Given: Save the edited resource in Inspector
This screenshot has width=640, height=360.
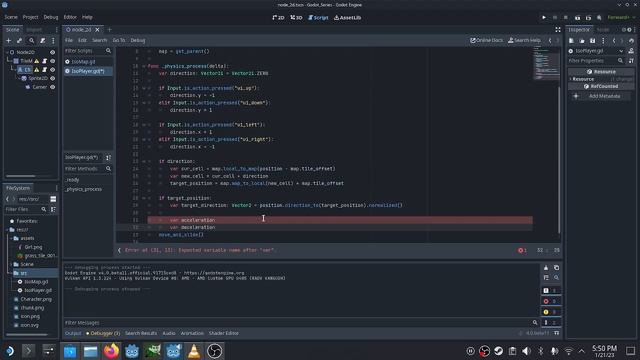Looking at the screenshot, I should (593, 40).
